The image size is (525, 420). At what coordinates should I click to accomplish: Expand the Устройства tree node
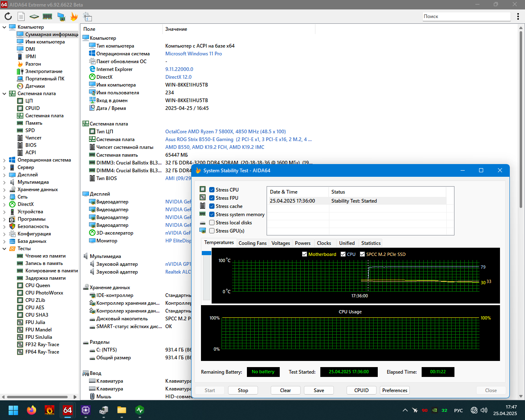coord(5,212)
